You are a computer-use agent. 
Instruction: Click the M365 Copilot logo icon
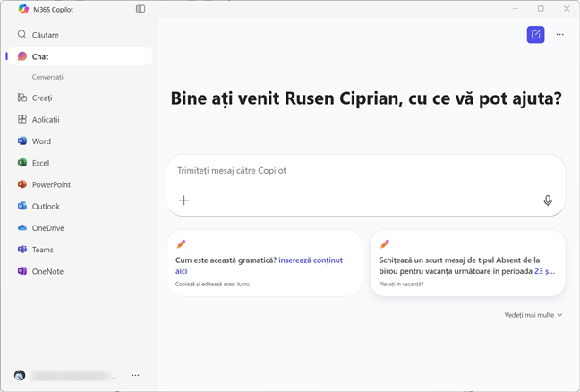pos(23,9)
